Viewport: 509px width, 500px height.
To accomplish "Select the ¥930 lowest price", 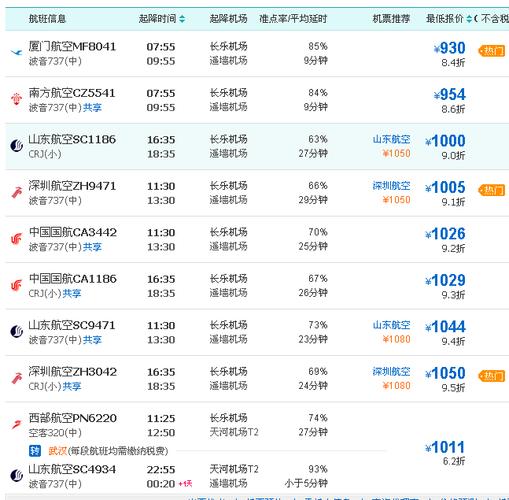I will [449, 48].
